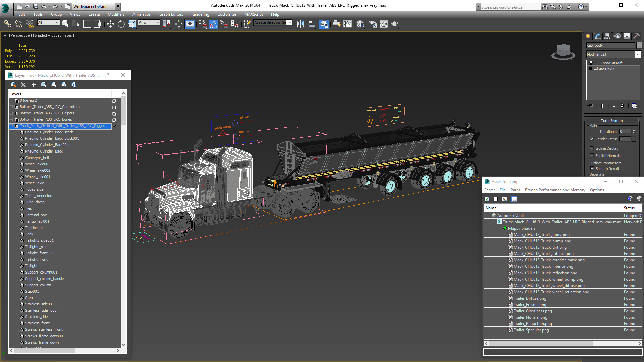
Task: Toggle Render Iters checkbox
Action: 592,139
